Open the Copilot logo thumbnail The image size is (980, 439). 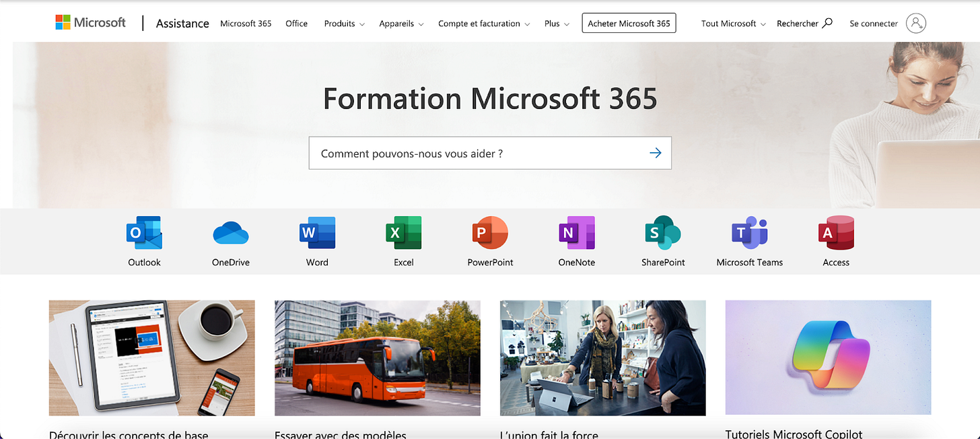[x=828, y=358]
